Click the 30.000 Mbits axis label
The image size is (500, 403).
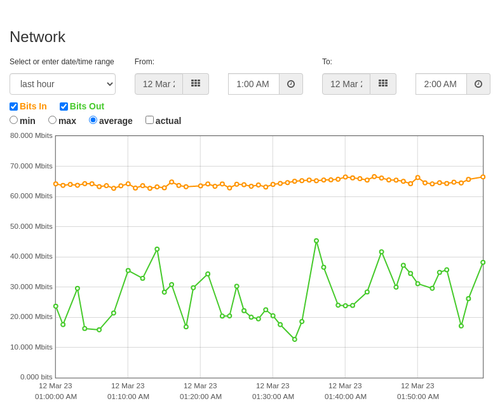(31, 287)
